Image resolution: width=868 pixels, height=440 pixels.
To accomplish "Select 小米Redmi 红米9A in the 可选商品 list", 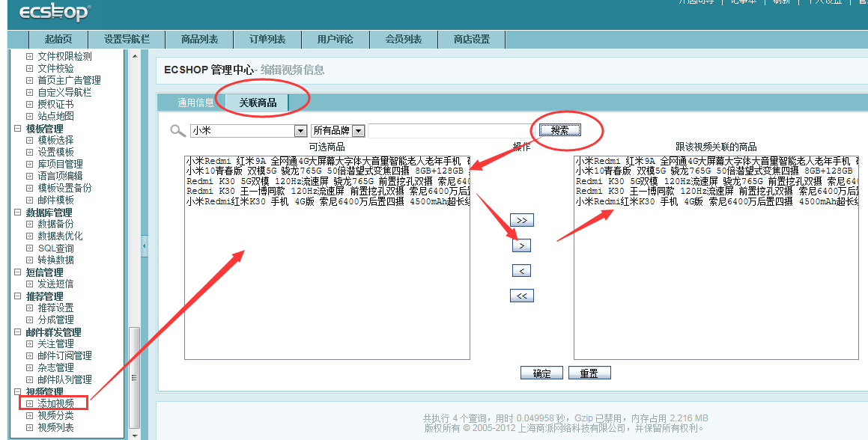I will click(x=327, y=161).
